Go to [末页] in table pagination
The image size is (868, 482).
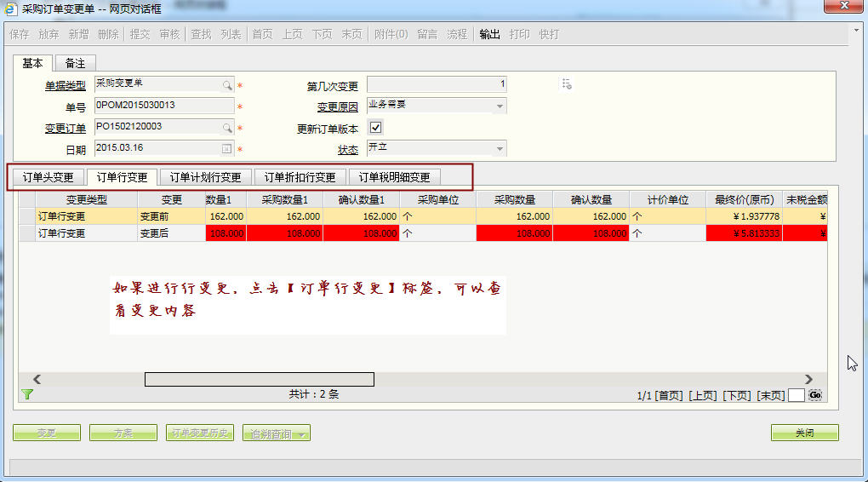(x=771, y=396)
